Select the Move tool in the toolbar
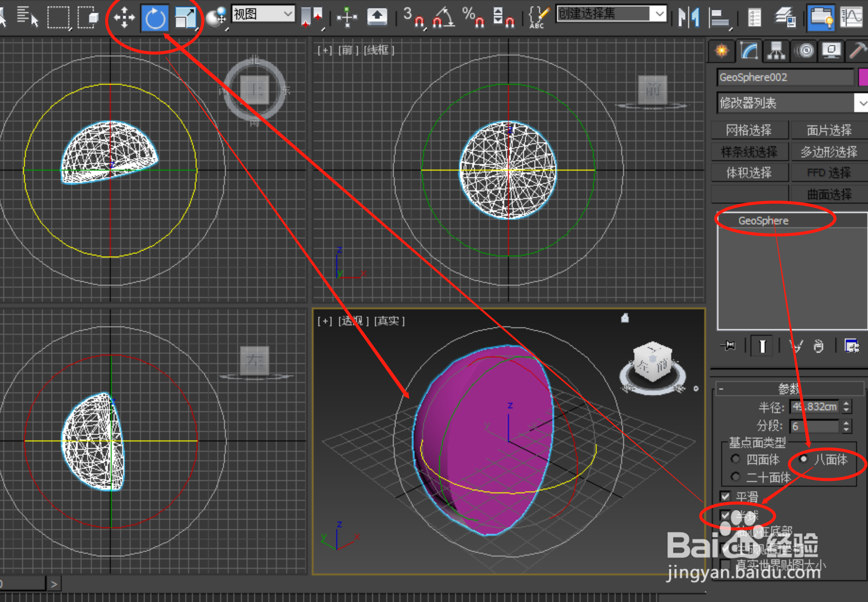The height and width of the screenshot is (602, 868). (x=124, y=17)
